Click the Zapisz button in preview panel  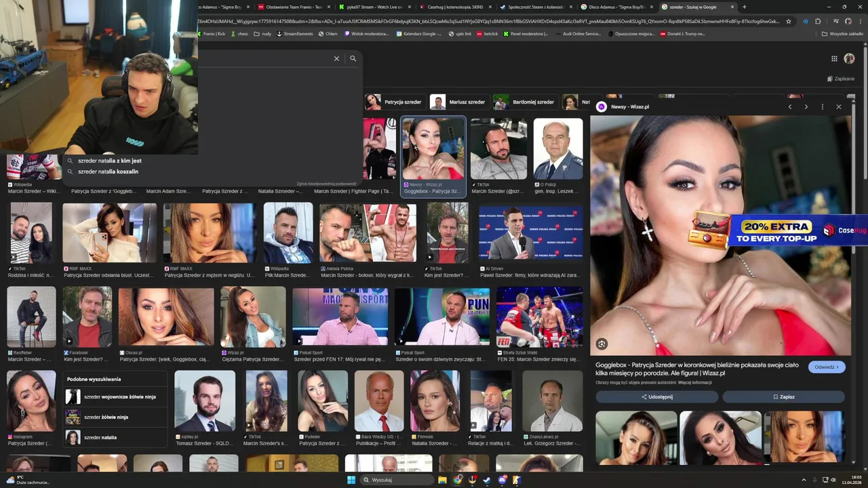coord(783,397)
